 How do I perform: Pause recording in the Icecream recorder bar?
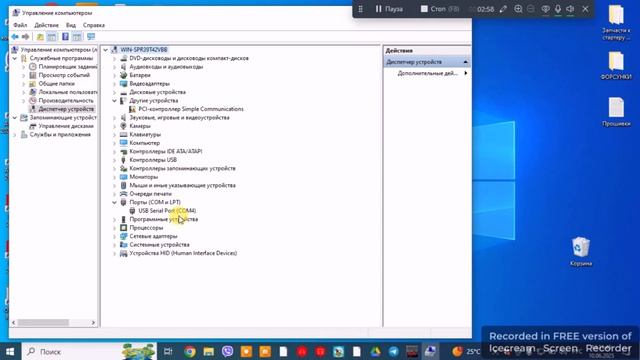389,9
